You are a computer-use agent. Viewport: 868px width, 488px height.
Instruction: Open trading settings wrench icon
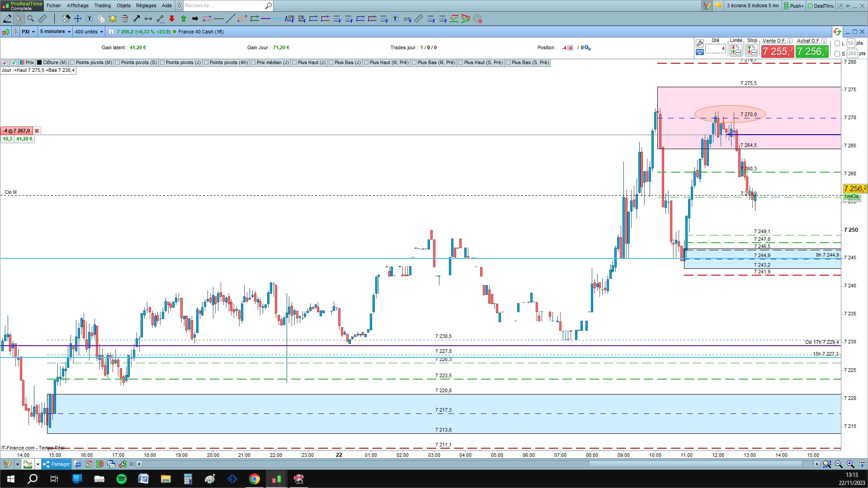click(699, 43)
